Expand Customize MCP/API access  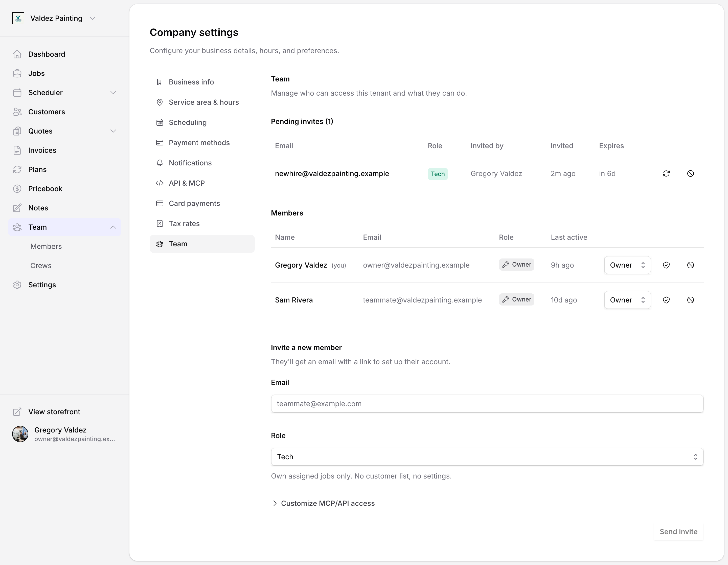(x=323, y=504)
